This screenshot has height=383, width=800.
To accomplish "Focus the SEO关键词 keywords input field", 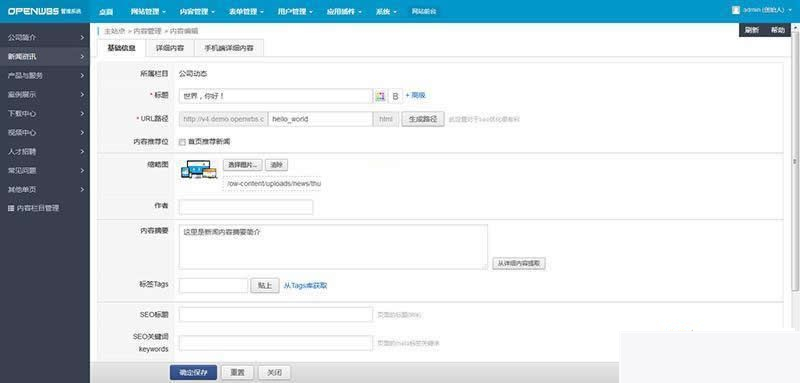I will [276, 343].
